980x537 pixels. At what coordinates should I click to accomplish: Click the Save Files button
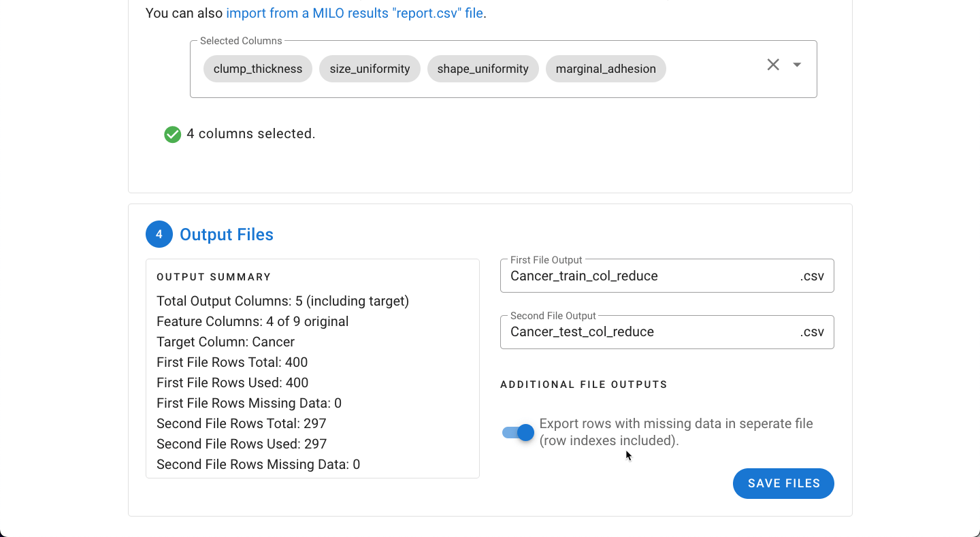783,483
